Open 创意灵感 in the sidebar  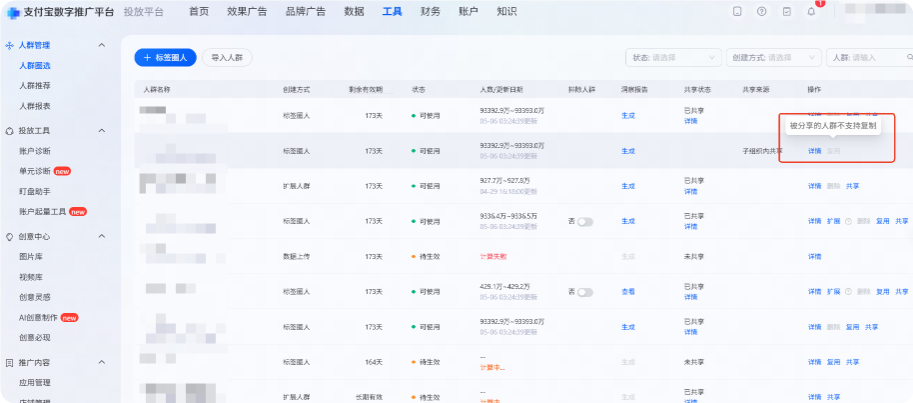35,298
